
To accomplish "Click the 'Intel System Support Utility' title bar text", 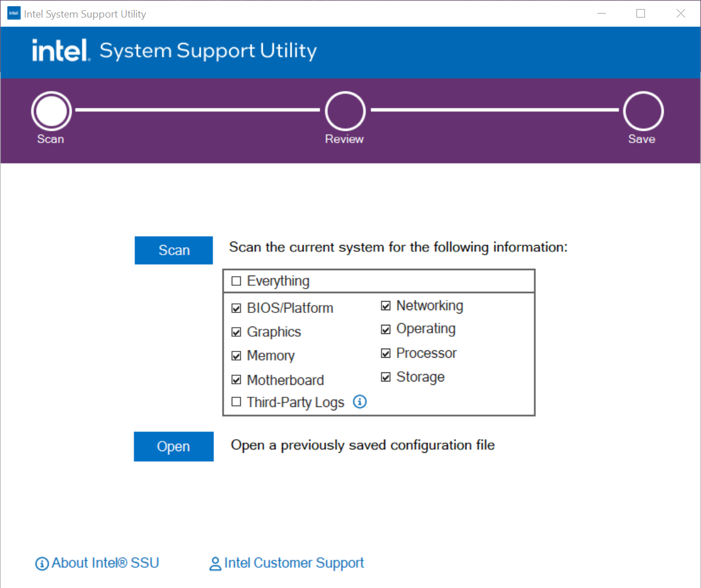I will 85,14.
